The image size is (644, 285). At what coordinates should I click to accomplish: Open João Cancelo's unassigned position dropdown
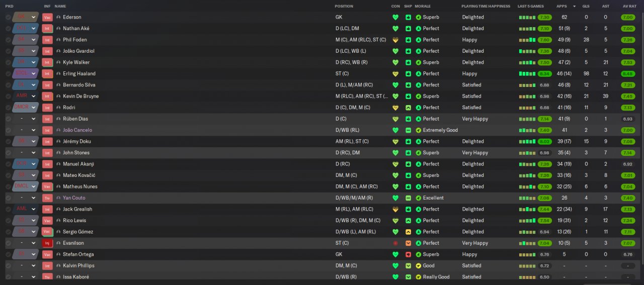point(26,130)
